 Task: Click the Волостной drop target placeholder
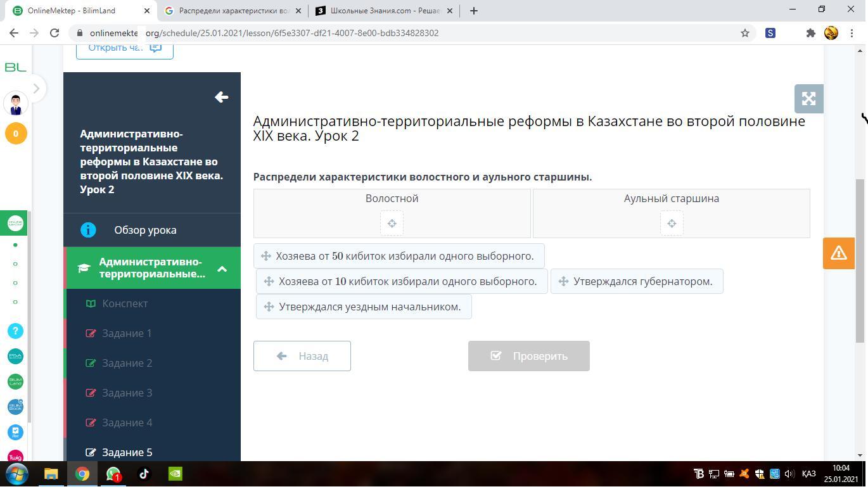392,223
